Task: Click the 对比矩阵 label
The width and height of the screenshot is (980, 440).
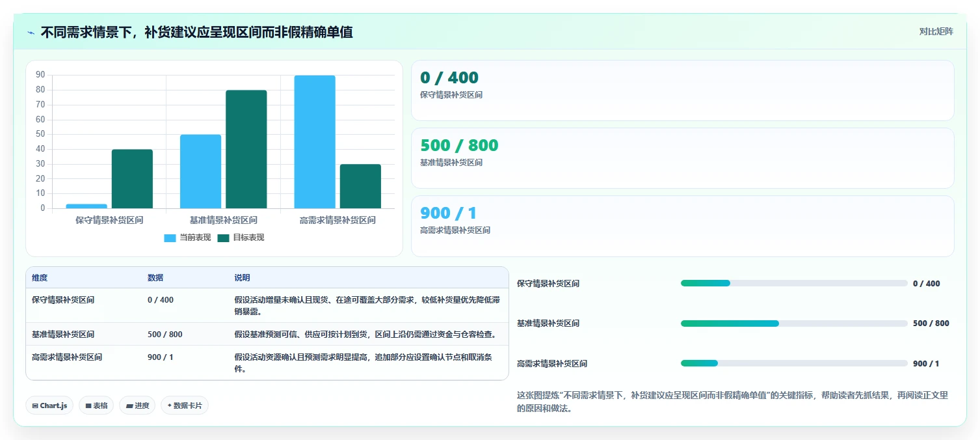Action: pos(936,32)
